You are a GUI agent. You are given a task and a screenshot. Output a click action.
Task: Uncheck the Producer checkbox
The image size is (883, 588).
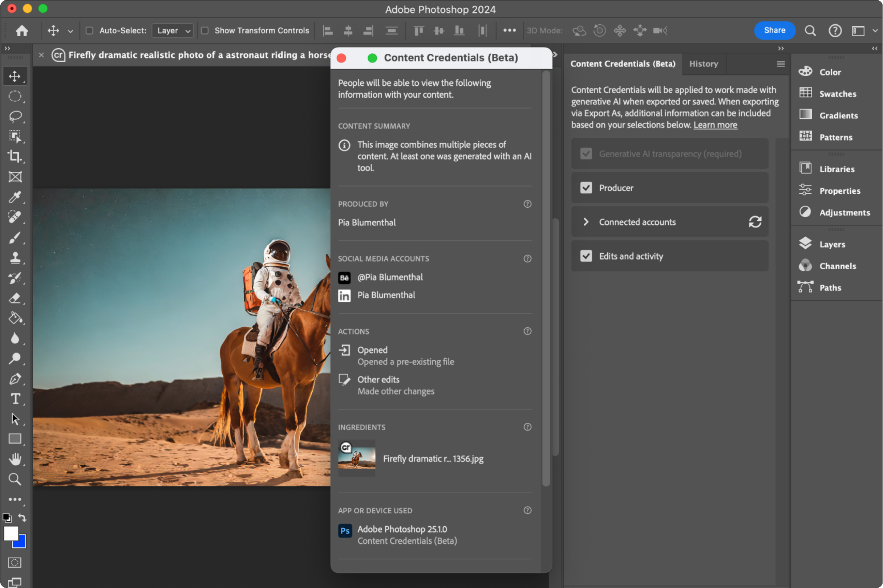pos(586,188)
